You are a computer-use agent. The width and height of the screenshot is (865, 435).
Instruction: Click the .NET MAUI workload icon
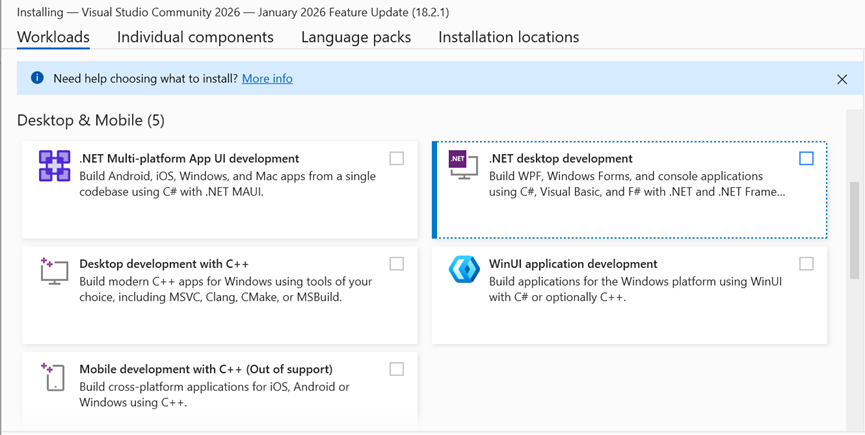tap(54, 165)
